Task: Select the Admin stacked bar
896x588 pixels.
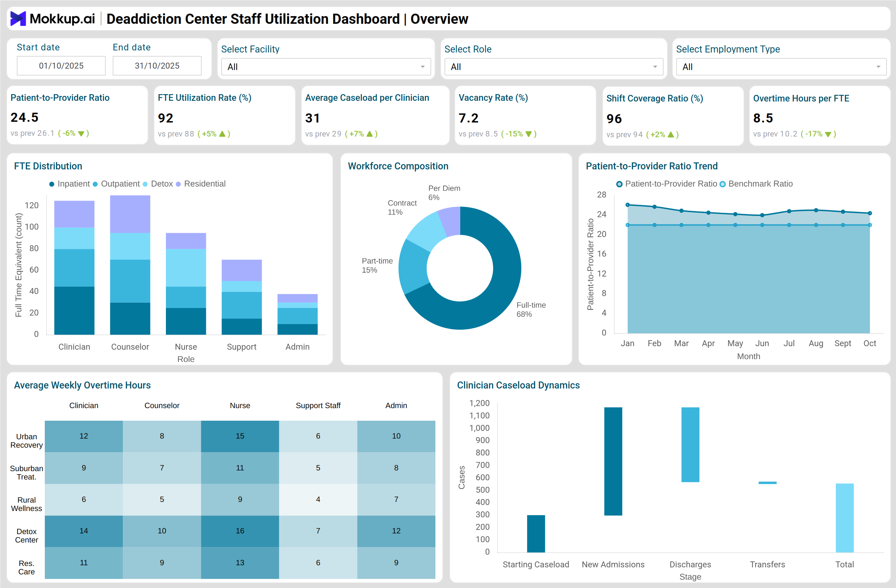Action: click(x=297, y=314)
